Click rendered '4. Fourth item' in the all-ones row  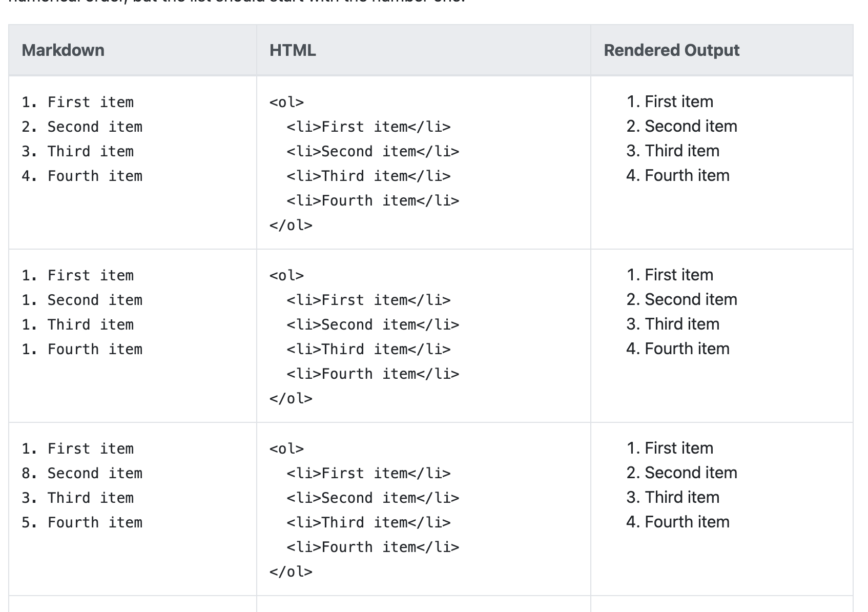pyautogui.click(x=678, y=349)
